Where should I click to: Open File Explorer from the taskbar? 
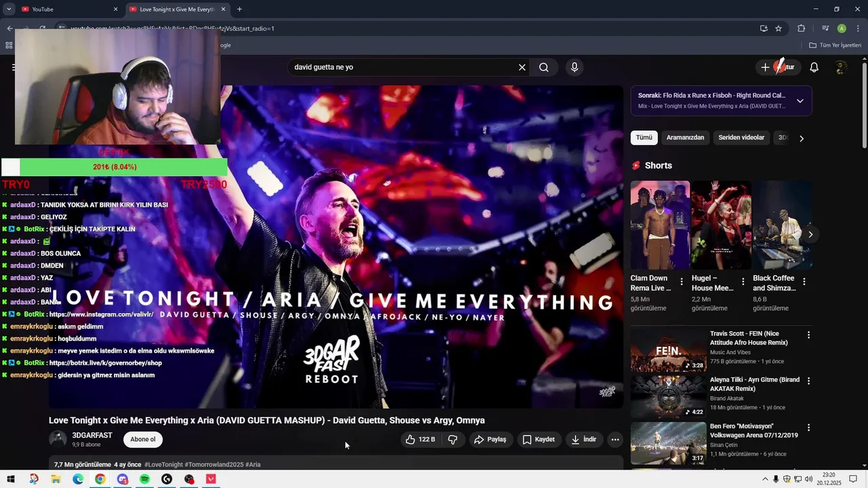56,479
